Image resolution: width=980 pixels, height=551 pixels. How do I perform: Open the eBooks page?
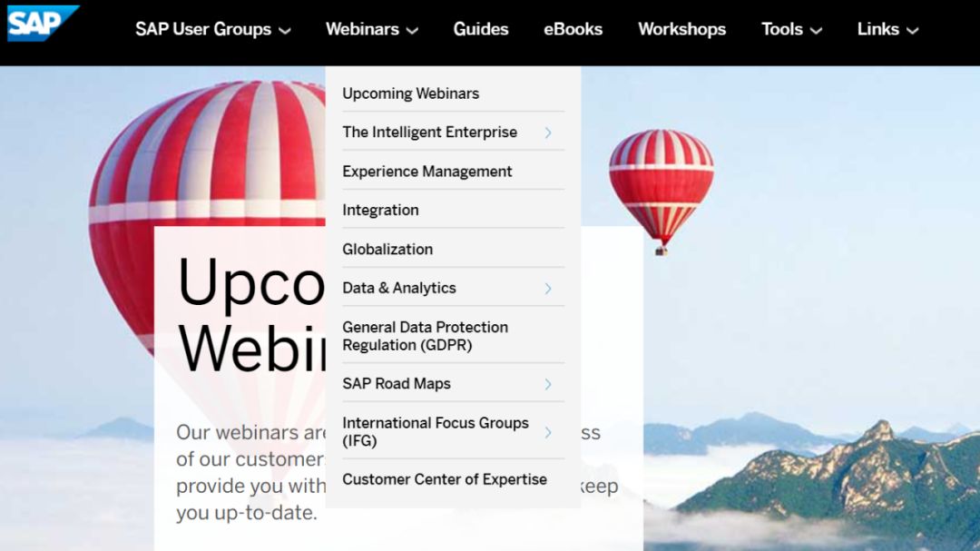(573, 29)
